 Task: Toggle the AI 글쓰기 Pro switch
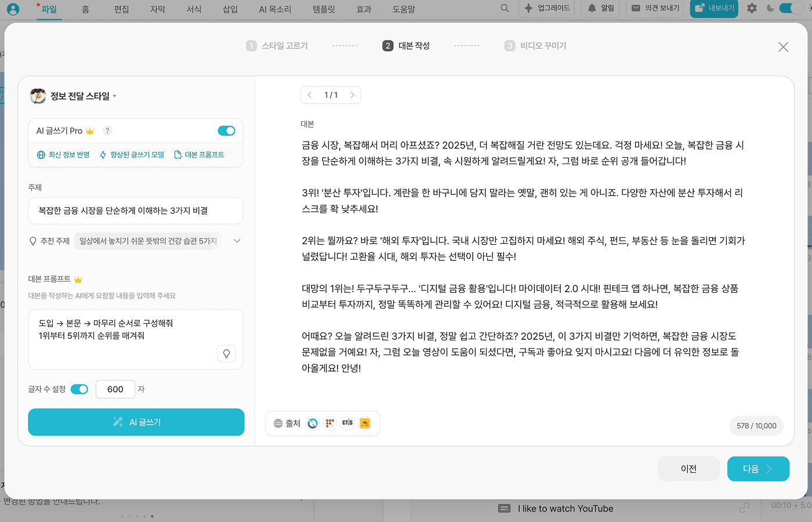click(226, 131)
